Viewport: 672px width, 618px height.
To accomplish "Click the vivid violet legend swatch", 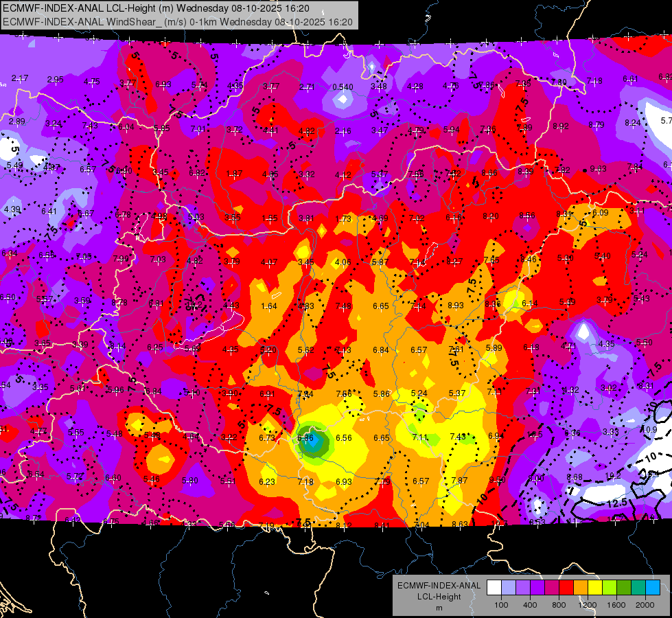I will pyautogui.click(x=537, y=588).
